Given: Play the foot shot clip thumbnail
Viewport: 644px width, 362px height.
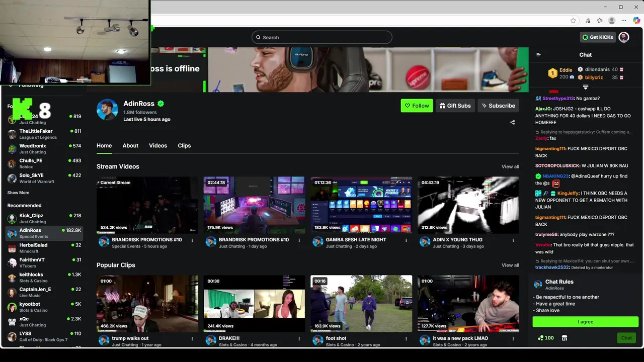Looking at the screenshot, I should 361,303.
